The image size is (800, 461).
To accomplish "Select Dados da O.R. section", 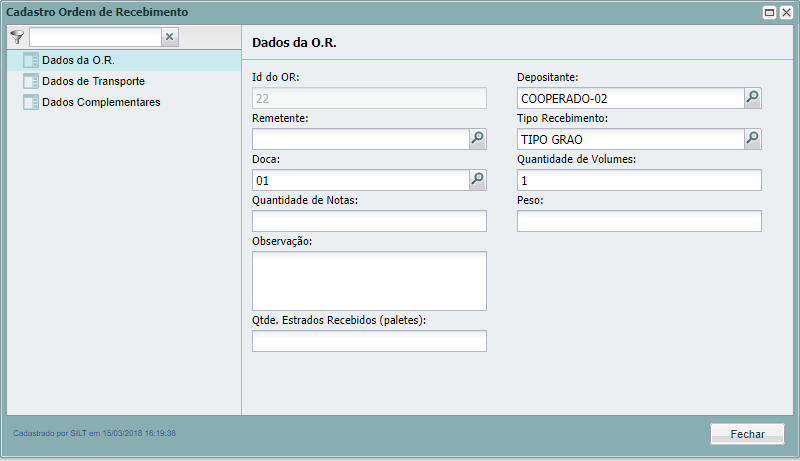I will tap(78, 60).
